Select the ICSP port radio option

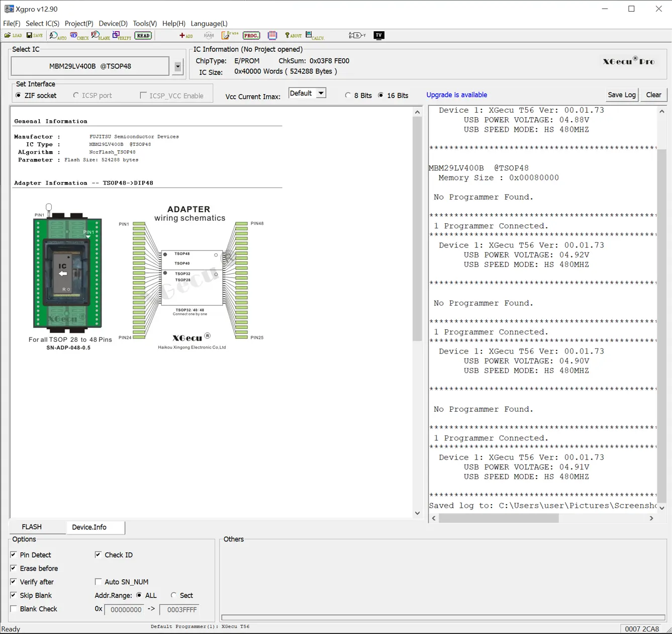click(92, 96)
